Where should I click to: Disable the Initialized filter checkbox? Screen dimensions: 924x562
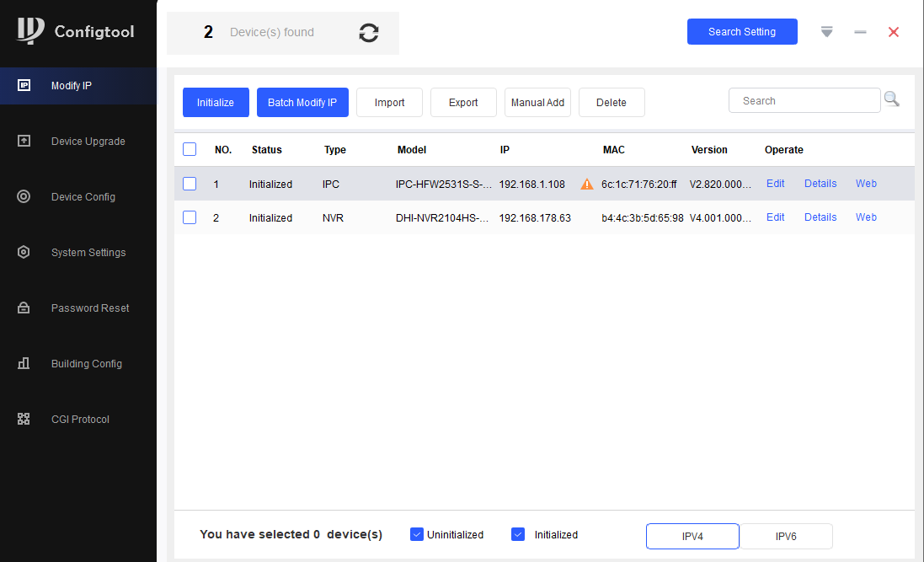pos(518,534)
